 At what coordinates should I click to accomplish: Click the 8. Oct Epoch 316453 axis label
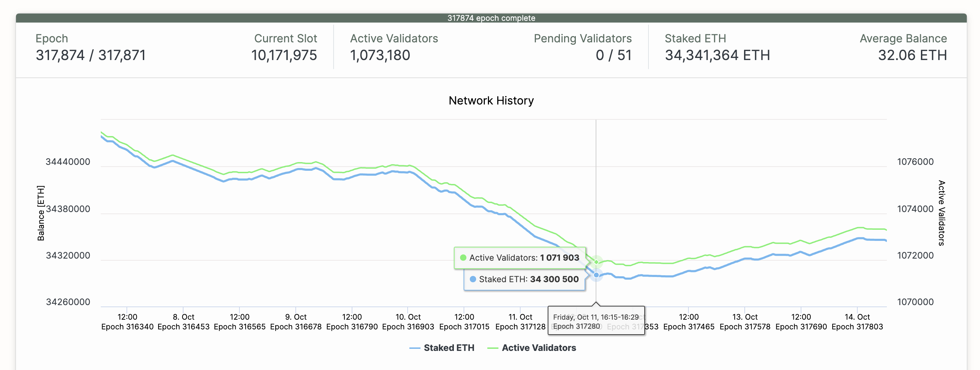pyautogui.click(x=183, y=322)
